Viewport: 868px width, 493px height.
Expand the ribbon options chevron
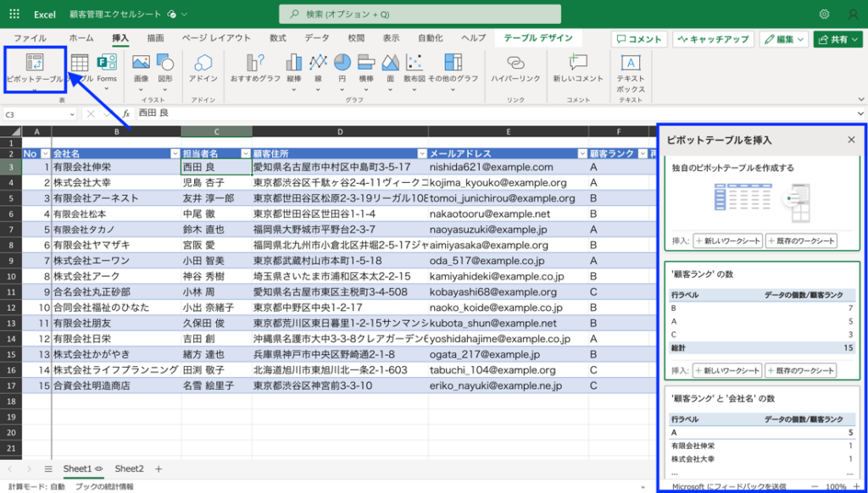[x=861, y=99]
